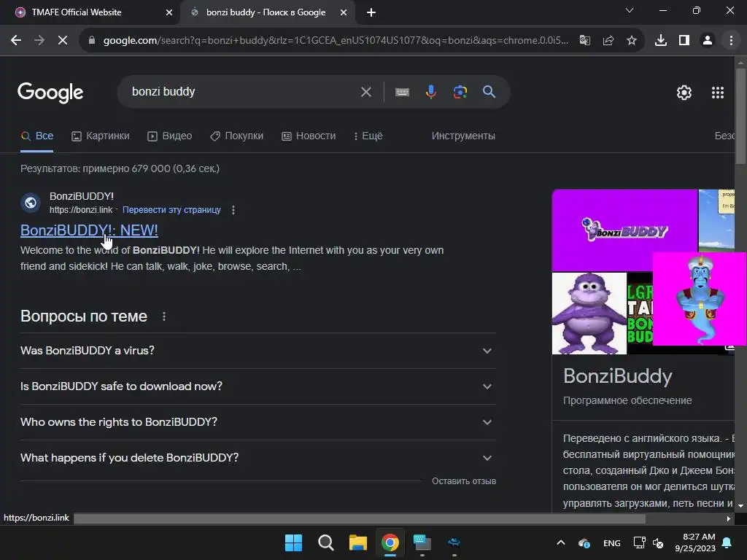Expand Was BonziBUDDY a virus? question

point(258,351)
